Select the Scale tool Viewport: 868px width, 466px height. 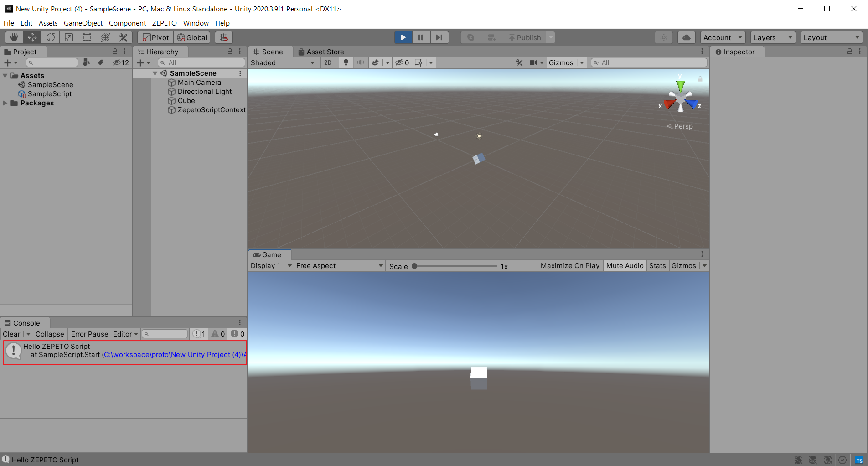coord(69,37)
